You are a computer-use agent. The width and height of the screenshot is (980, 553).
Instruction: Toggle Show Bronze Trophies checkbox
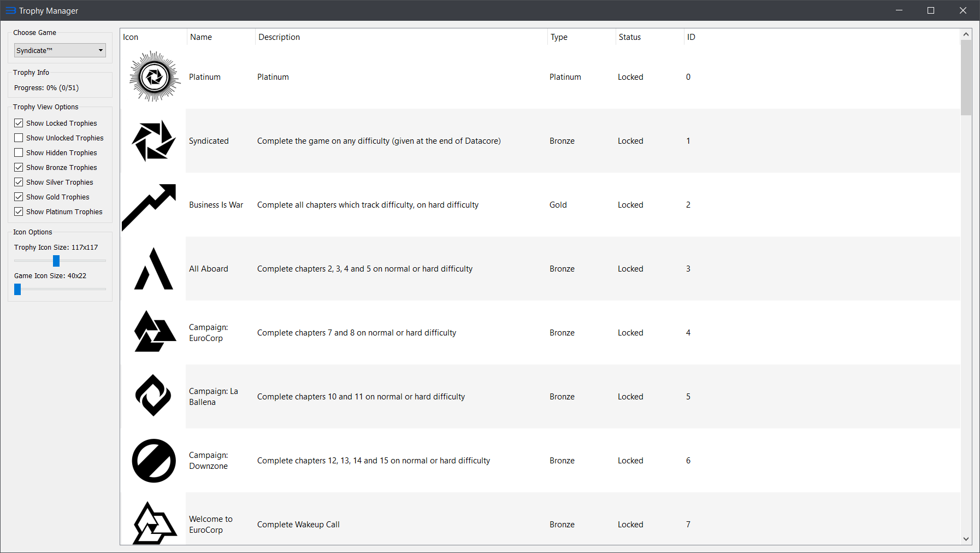tap(19, 167)
